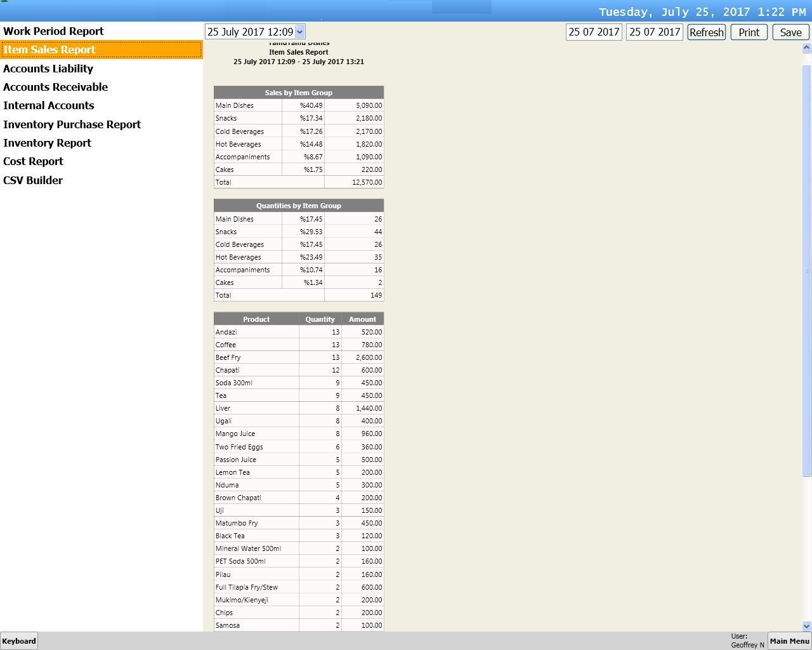The height and width of the screenshot is (650, 812).
Task: Click the start date input field
Action: (594, 32)
